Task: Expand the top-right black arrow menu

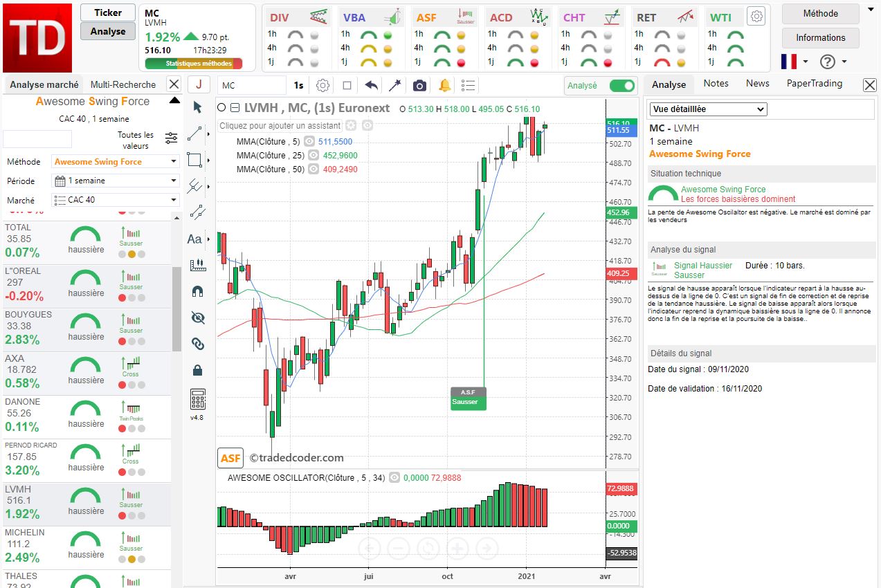Action: 871,10
